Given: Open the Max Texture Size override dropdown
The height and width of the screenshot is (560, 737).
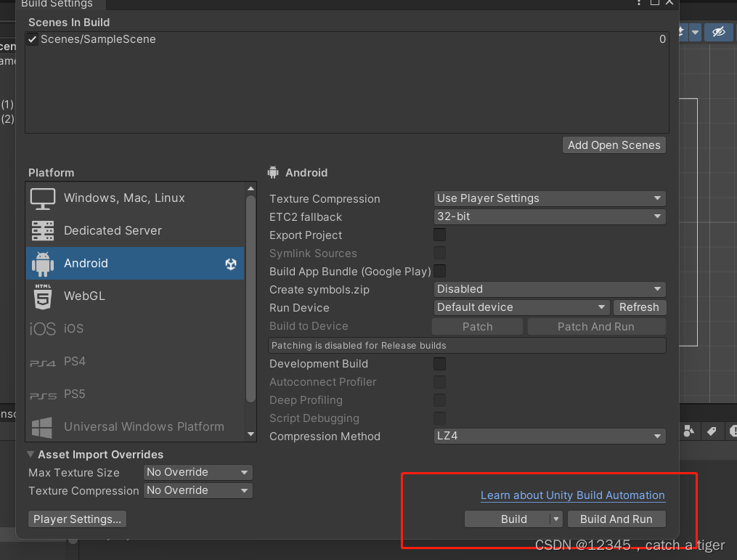Looking at the screenshot, I should coord(198,472).
